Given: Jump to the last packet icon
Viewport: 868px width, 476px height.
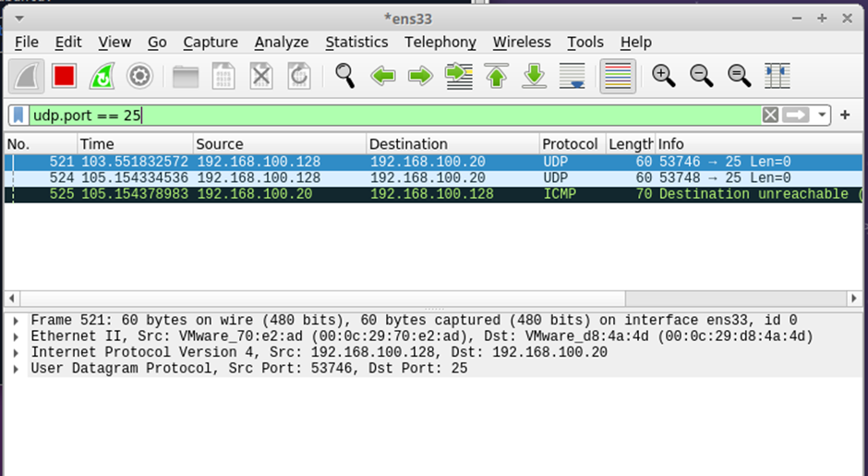Looking at the screenshot, I should 535,76.
